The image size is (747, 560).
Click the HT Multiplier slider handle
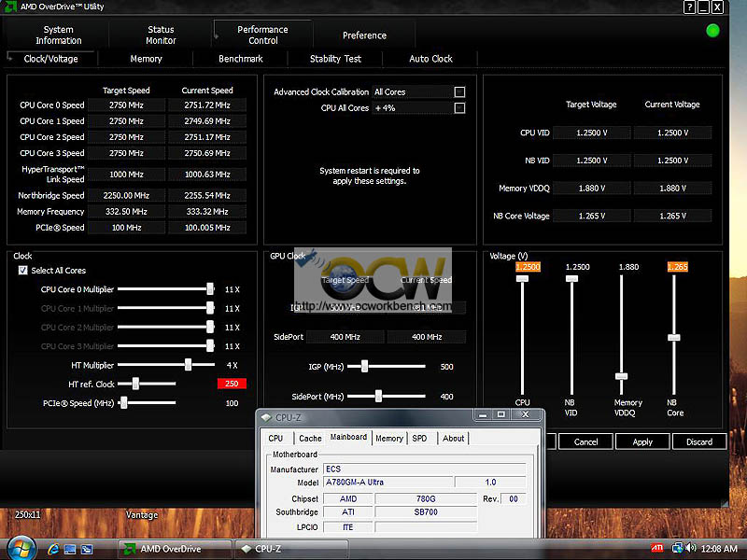(189, 365)
